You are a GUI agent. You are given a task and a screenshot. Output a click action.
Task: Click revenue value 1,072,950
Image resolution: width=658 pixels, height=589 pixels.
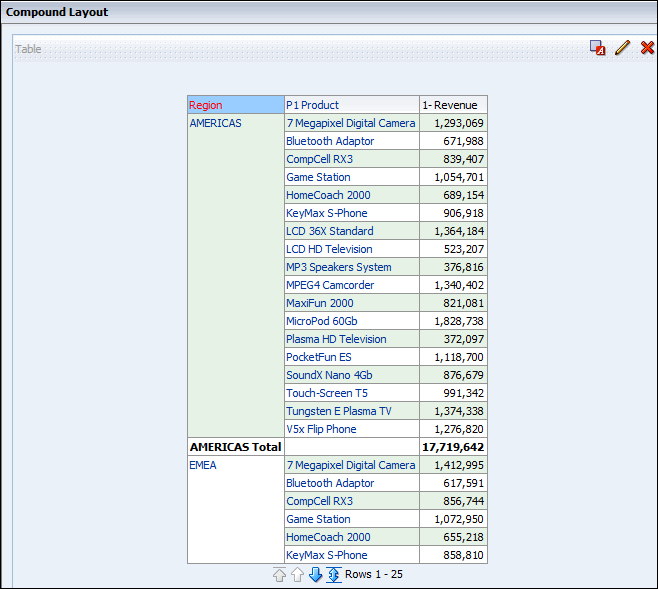tap(459, 519)
